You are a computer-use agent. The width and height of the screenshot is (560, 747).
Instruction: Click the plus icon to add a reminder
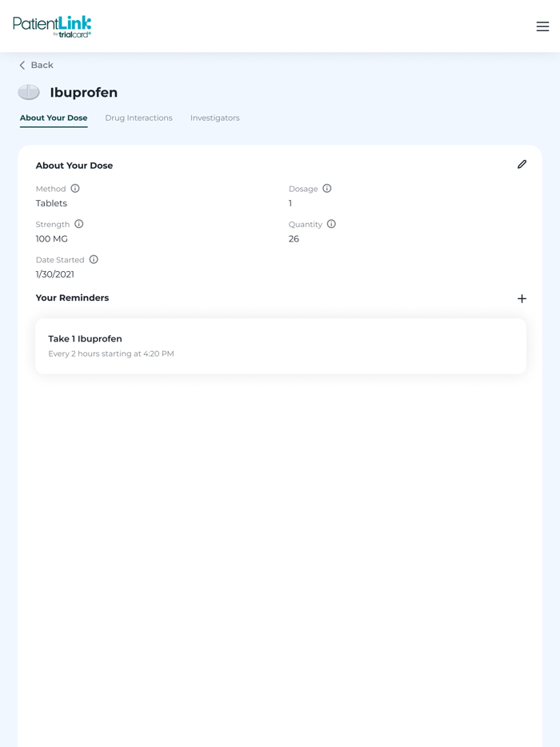tap(522, 298)
